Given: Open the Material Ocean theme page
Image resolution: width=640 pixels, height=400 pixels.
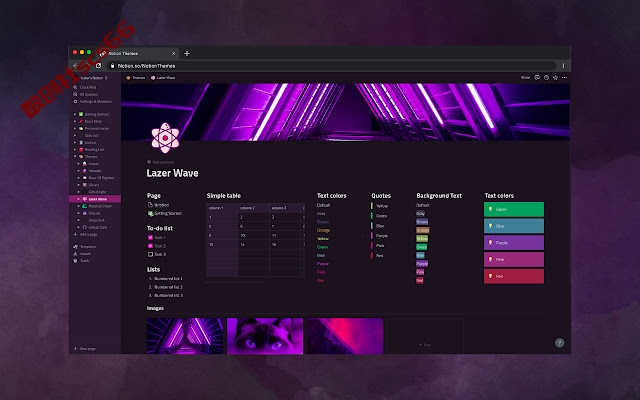Looking at the screenshot, I should 100,206.
